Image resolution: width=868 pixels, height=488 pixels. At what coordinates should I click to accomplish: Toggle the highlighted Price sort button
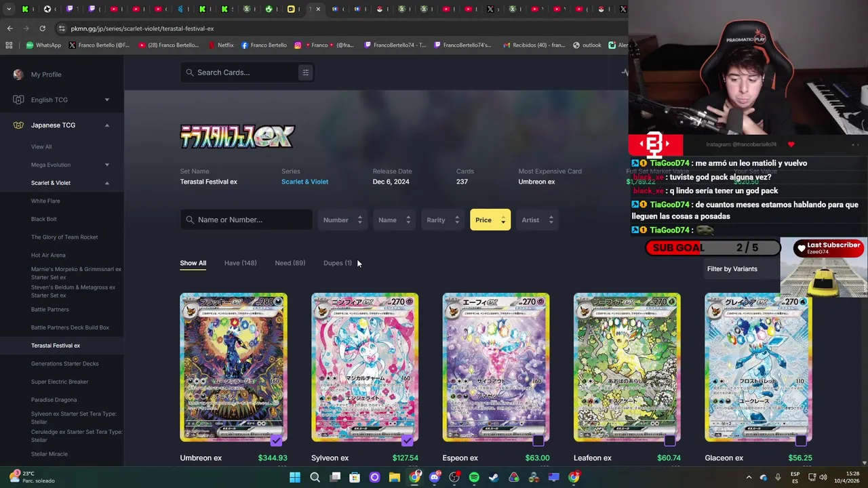tap(490, 220)
